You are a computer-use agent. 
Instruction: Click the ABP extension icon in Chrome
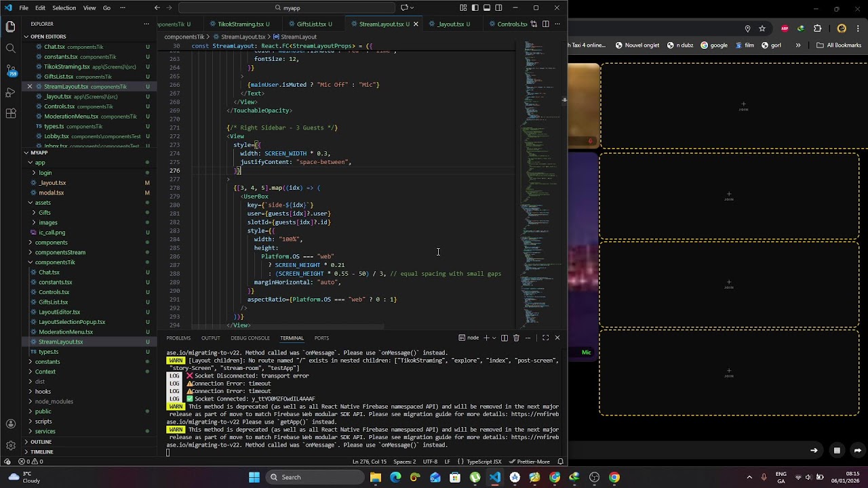click(785, 28)
